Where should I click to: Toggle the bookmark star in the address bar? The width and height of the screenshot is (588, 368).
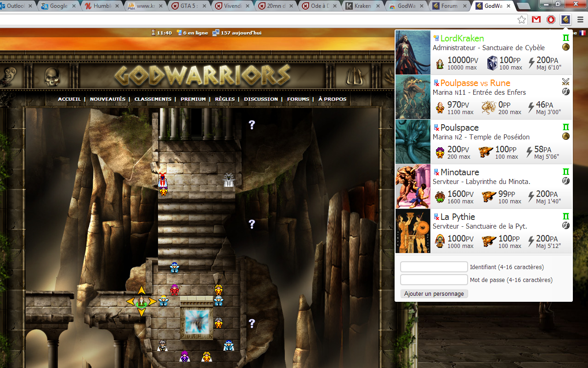[521, 19]
